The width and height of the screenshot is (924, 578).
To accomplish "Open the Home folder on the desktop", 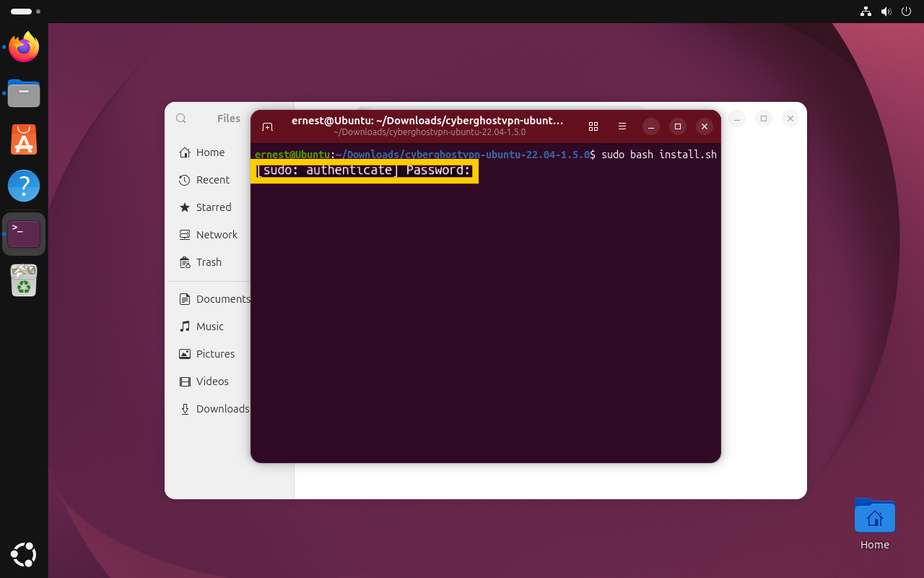I will click(874, 525).
